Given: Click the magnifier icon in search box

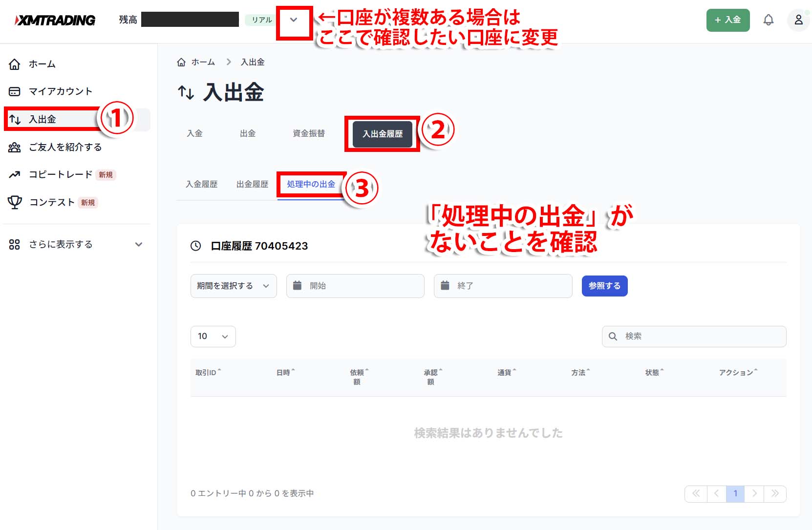Looking at the screenshot, I should pos(613,336).
